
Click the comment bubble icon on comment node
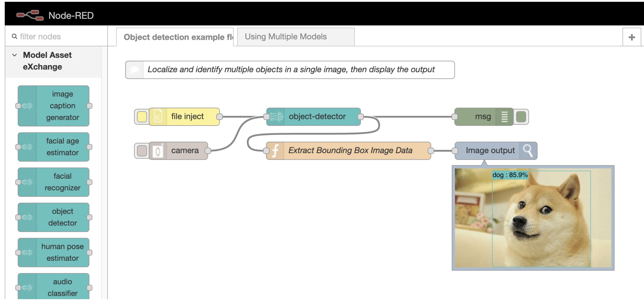coord(134,70)
